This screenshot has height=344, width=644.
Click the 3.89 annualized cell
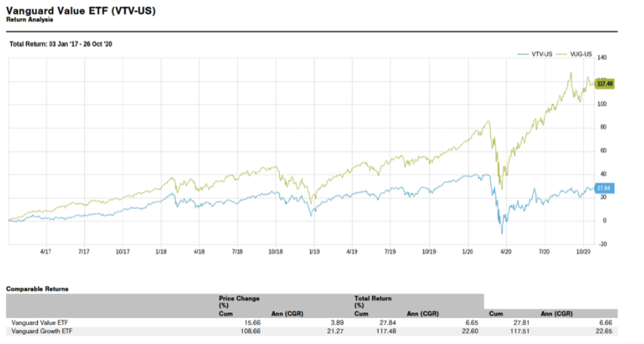click(337, 323)
